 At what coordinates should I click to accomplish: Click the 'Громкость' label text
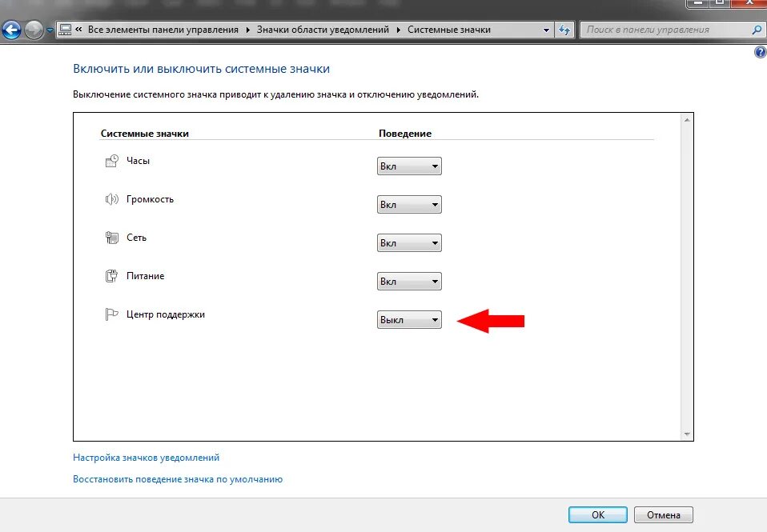coord(150,199)
